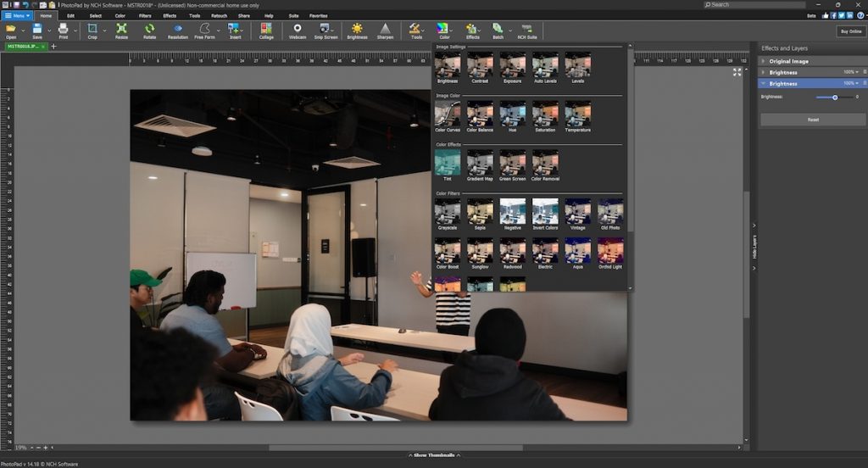This screenshot has width=868, height=468.
Task: Apply the Grayscale color filter thumbnail
Action: pyautogui.click(x=448, y=214)
